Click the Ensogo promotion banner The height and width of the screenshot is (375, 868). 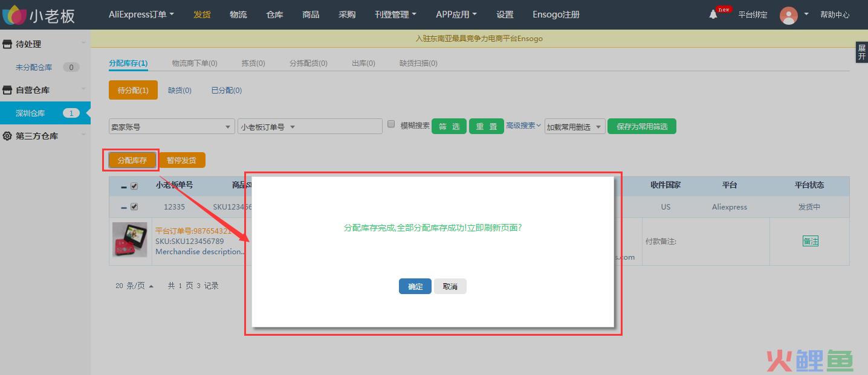pos(479,39)
